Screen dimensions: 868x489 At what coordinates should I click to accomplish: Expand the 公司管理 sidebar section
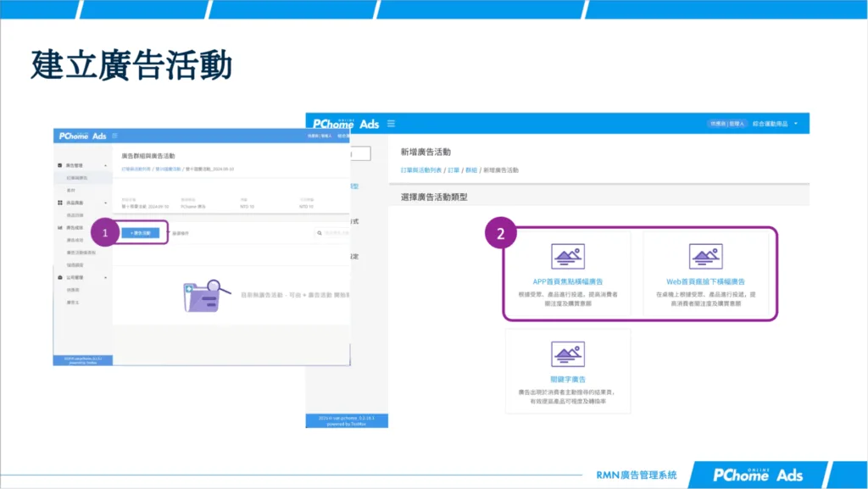pyautogui.click(x=106, y=275)
